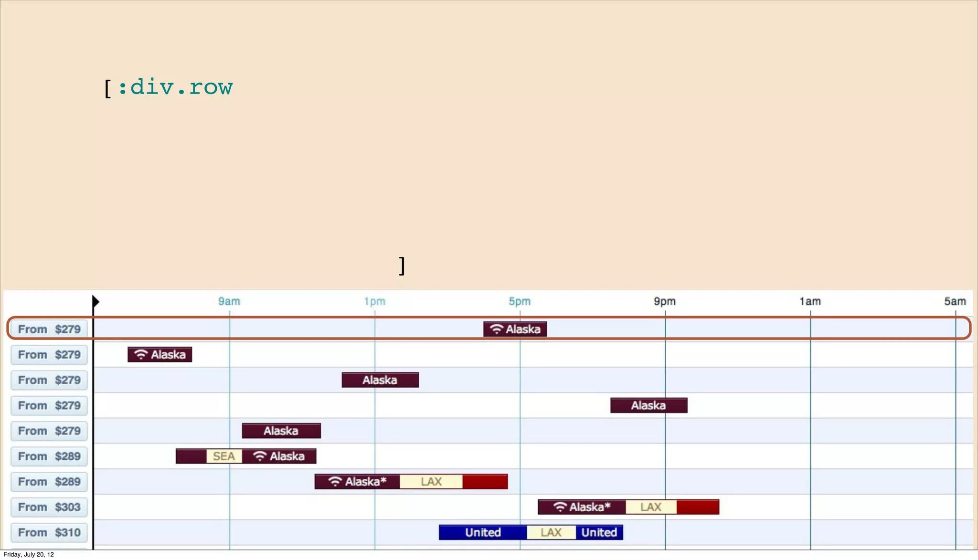
Task: Click From $279 beside the 5pm wifi Alaska flight
Action: (x=49, y=329)
